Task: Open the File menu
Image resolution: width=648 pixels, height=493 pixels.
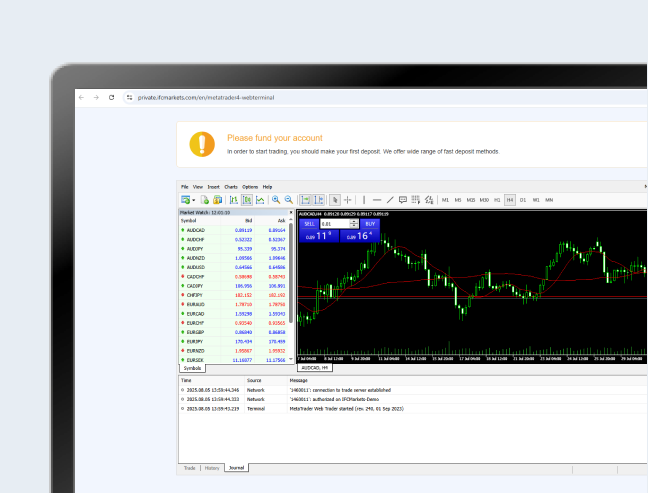Action: click(x=185, y=187)
